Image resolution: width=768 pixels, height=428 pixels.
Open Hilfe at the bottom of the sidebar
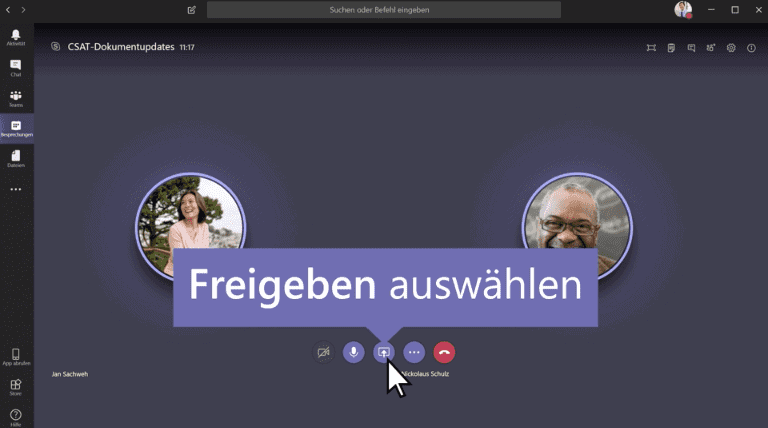pyautogui.click(x=16, y=415)
